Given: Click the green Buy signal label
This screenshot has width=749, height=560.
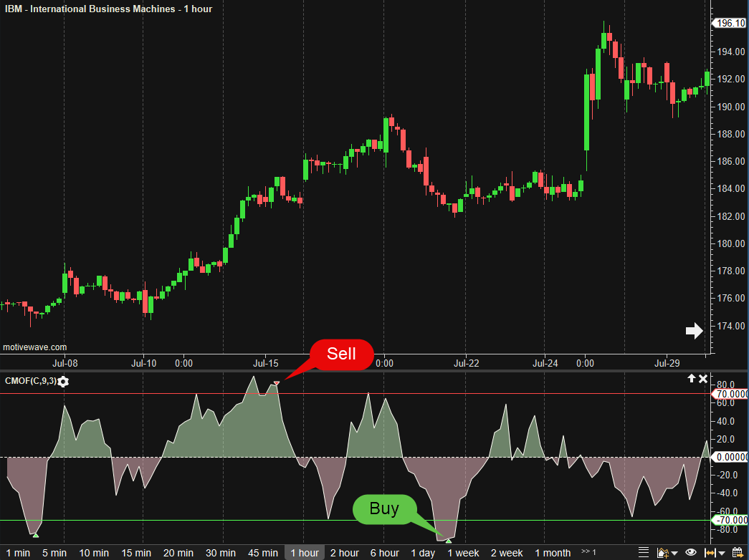Looking at the screenshot, I should click(x=384, y=508).
